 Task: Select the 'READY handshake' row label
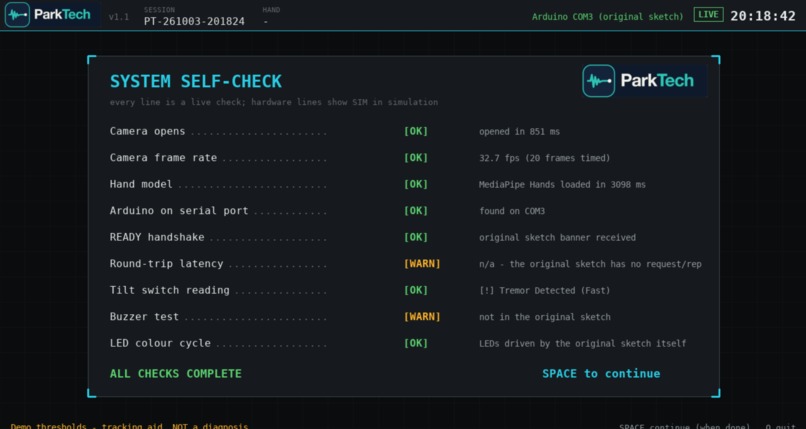click(x=157, y=237)
